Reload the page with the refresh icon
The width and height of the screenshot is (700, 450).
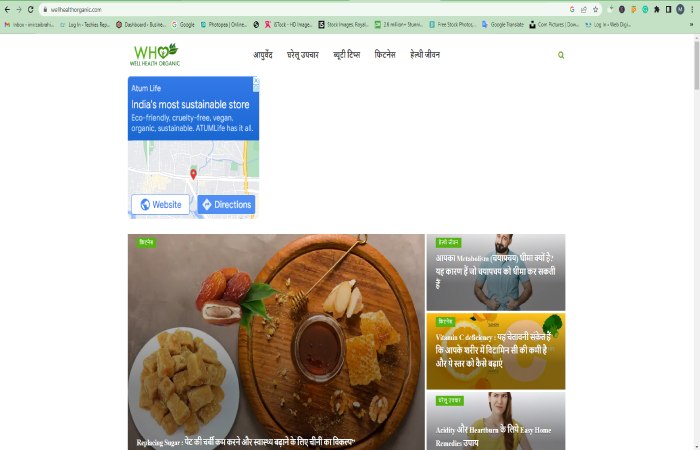click(x=30, y=9)
